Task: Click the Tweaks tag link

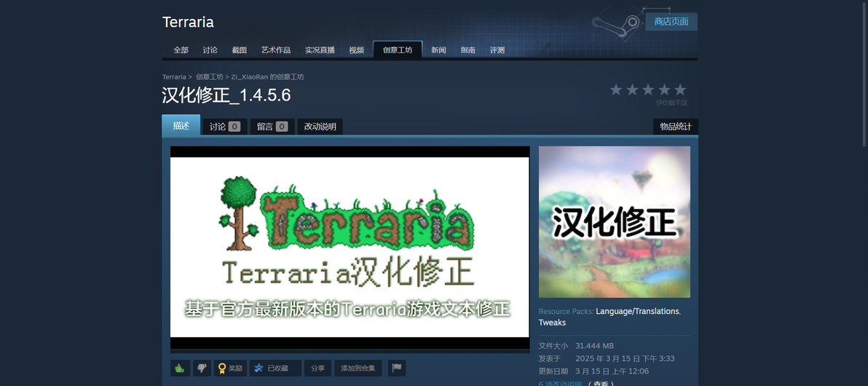Action: (x=552, y=323)
